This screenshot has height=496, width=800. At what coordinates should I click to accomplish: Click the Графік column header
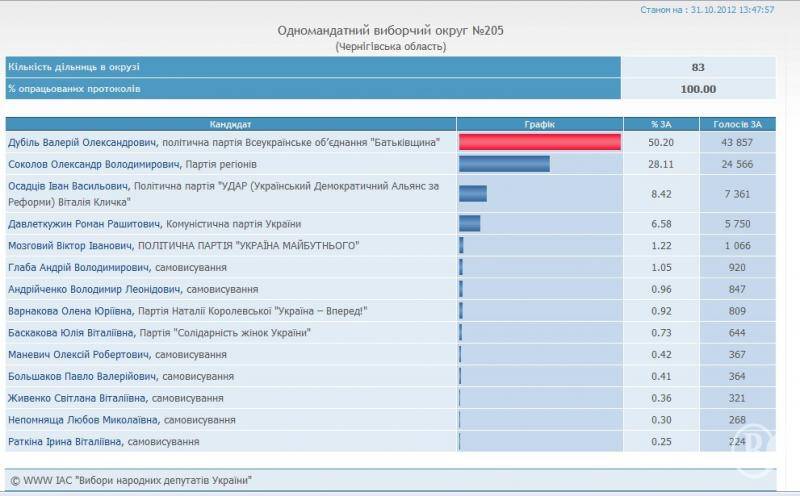539,124
